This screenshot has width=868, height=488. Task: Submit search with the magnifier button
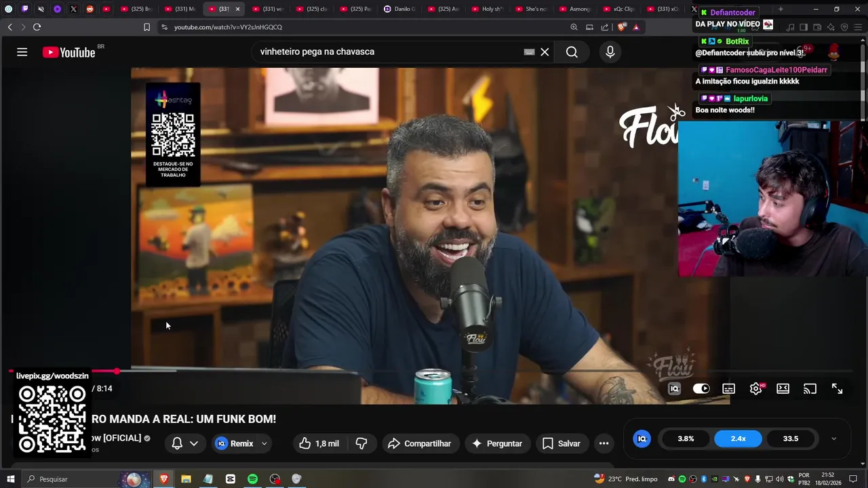click(x=572, y=52)
